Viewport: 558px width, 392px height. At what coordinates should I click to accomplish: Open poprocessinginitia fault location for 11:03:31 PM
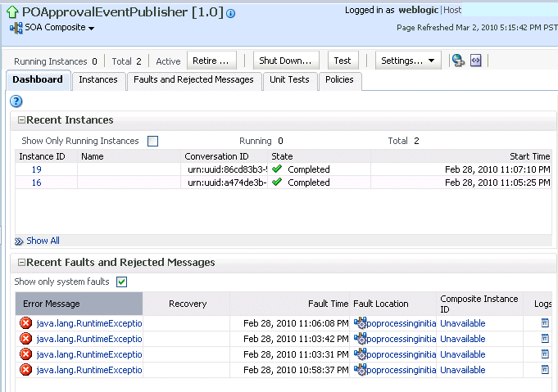pyautogui.click(x=401, y=354)
